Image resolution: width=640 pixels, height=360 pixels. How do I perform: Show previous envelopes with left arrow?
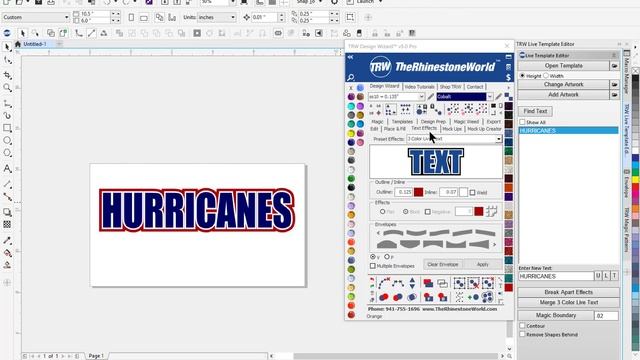(x=378, y=233)
